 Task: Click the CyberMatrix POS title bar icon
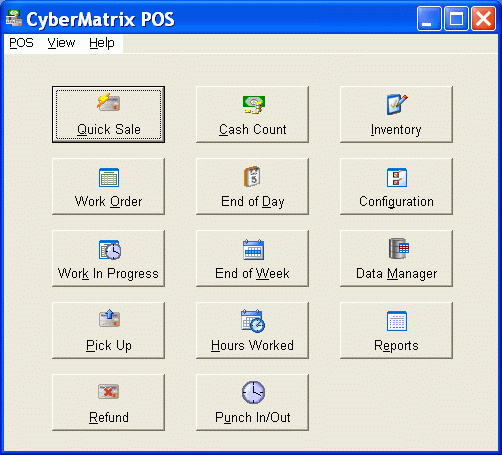point(14,18)
